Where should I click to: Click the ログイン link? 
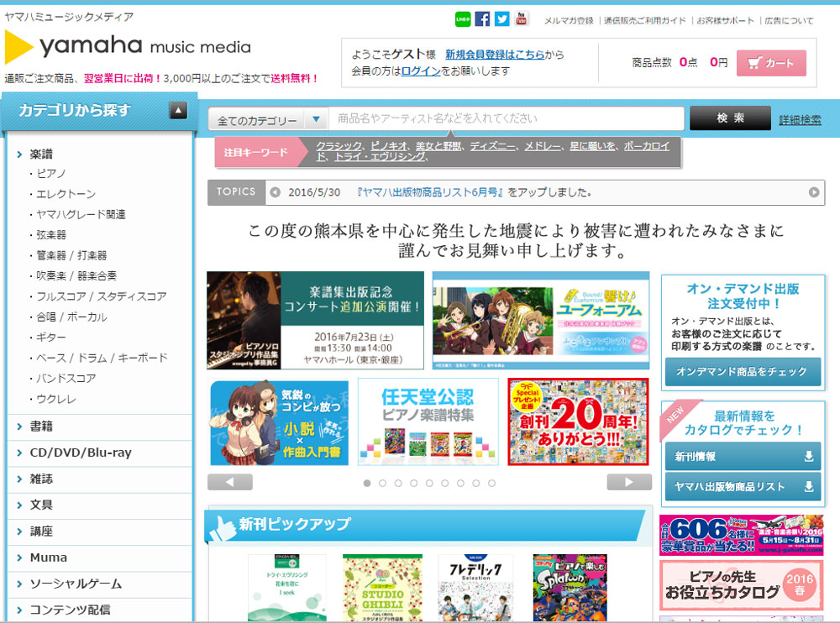(x=421, y=71)
